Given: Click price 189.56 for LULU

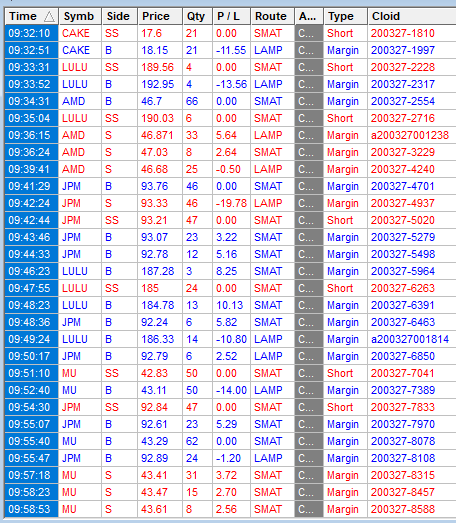Looking at the screenshot, I should click(x=157, y=67).
